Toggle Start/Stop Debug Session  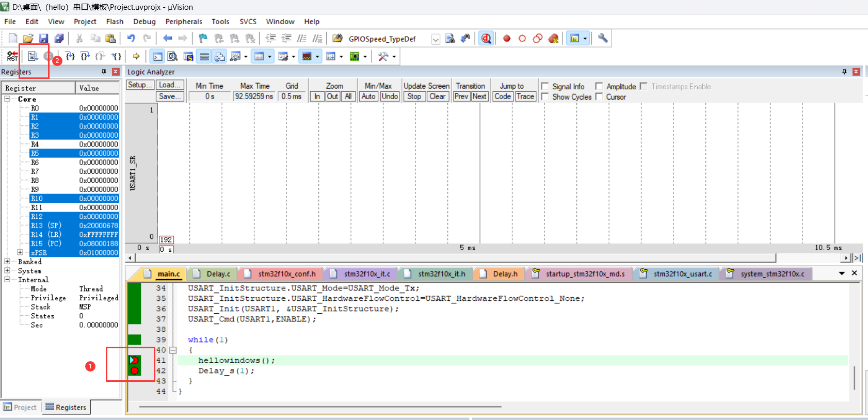[486, 39]
